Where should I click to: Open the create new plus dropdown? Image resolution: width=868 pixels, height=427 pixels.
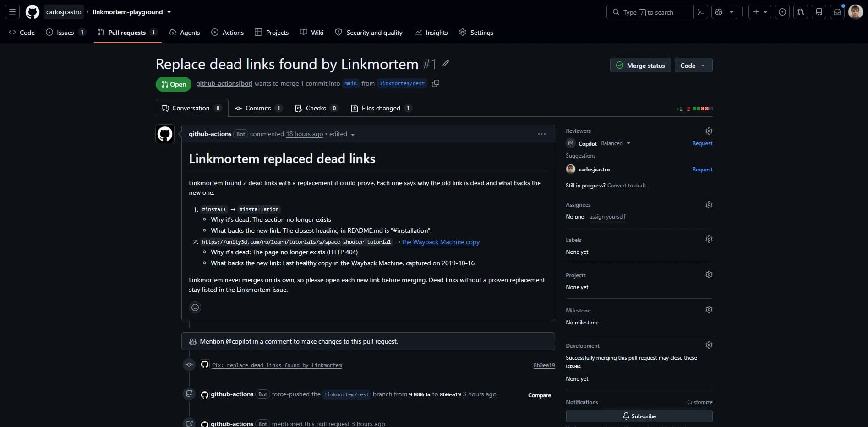tap(759, 12)
